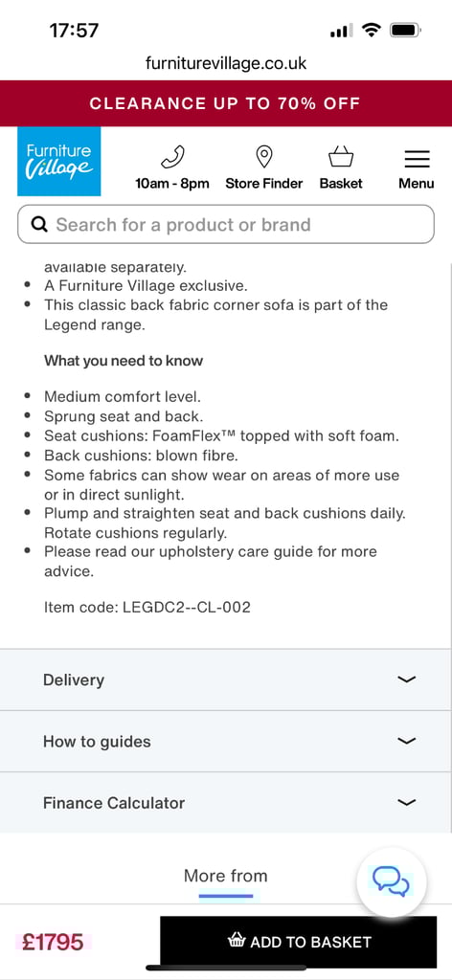Tap the furniturevillage.co.uk address bar
The height and width of the screenshot is (980, 452).
click(x=226, y=63)
